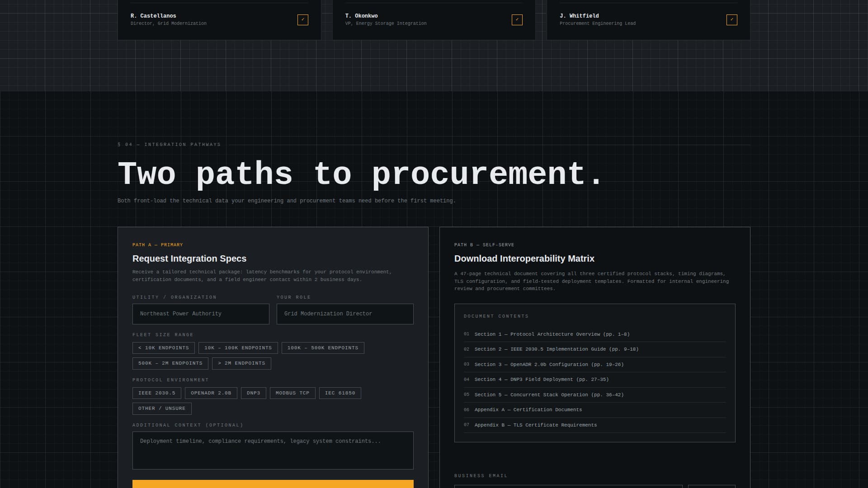Click the arrow icon on T. Okonkwo card
This screenshot has height=488, width=868.
pos(516,20)
